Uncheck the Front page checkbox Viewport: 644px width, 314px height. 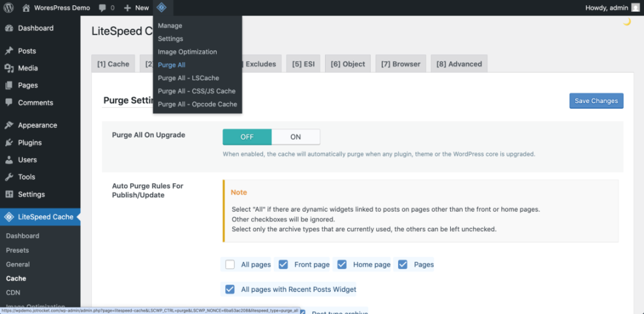[x=283, y=264]
